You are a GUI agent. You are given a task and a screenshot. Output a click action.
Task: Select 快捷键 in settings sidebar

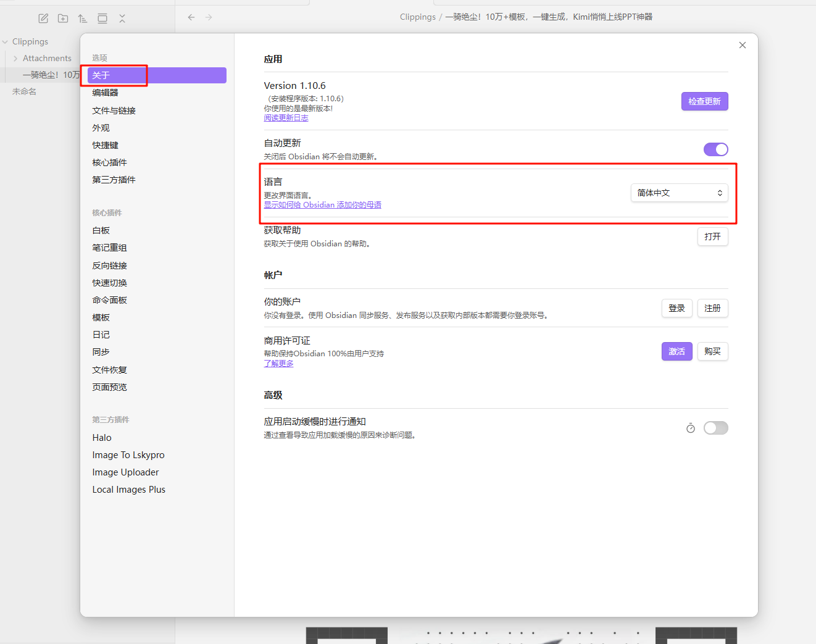click(106, 145)
